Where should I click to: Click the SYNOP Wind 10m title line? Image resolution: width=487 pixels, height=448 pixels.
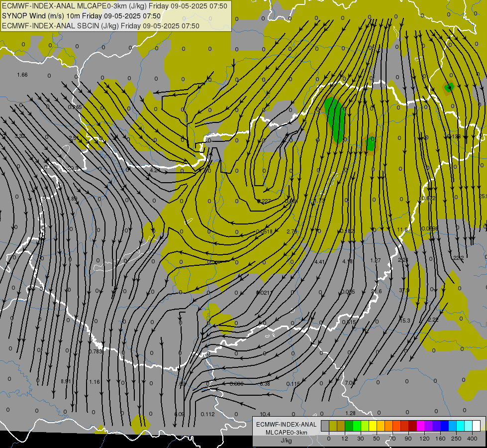[82, 16]
